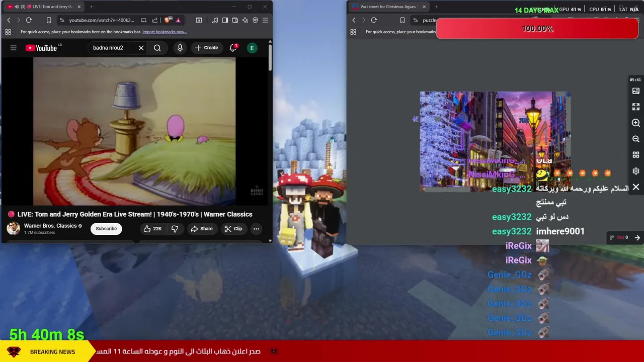The width and height of the screenshot is (644, 362).
Task: Close the Tom and Jerry tab
Action: [x=79, y=7]
